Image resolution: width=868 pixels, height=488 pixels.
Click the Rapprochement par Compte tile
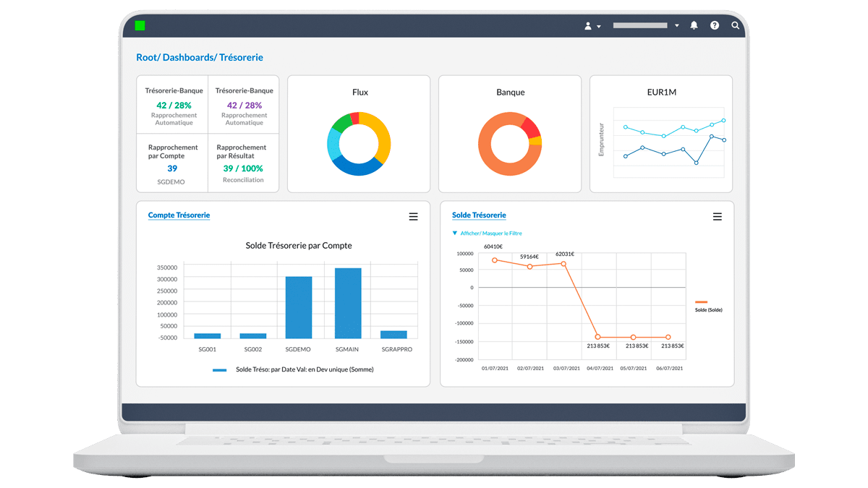click(x=171, y=163)
